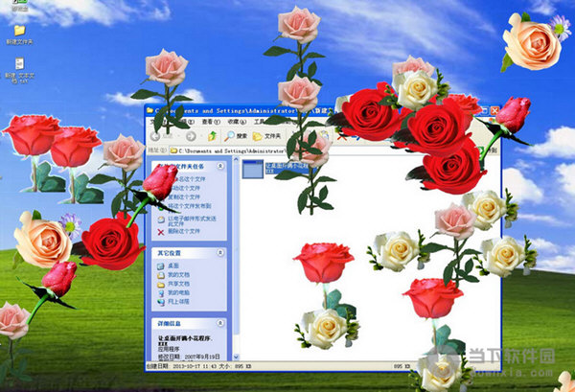Open 网上邻居 from other places
This screenshot has height=392, width=575.
[173, 302]
